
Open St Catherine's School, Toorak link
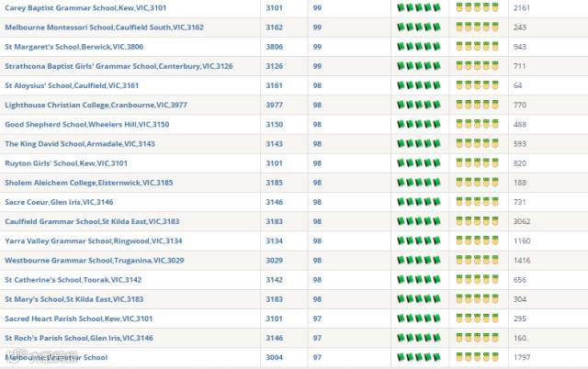coord(73,280)
